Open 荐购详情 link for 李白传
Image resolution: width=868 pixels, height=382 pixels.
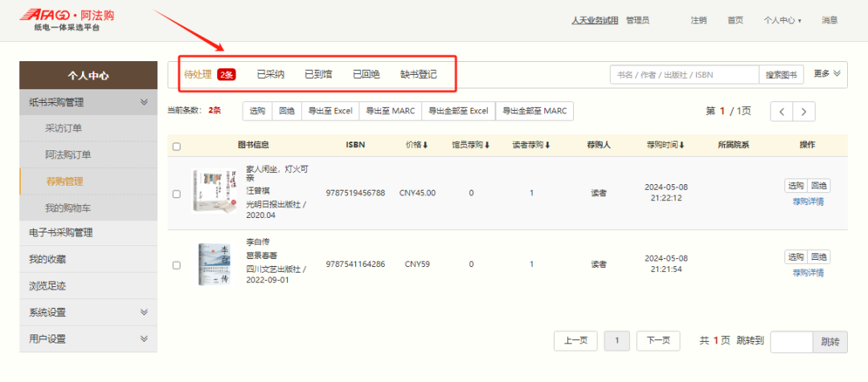pos(808,273)
